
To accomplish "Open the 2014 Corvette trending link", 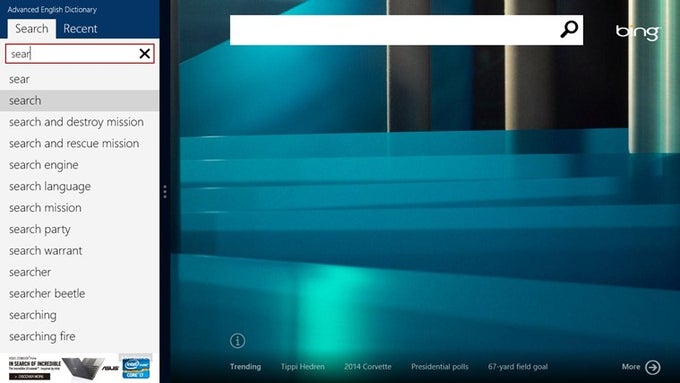I will coord(368,367).
